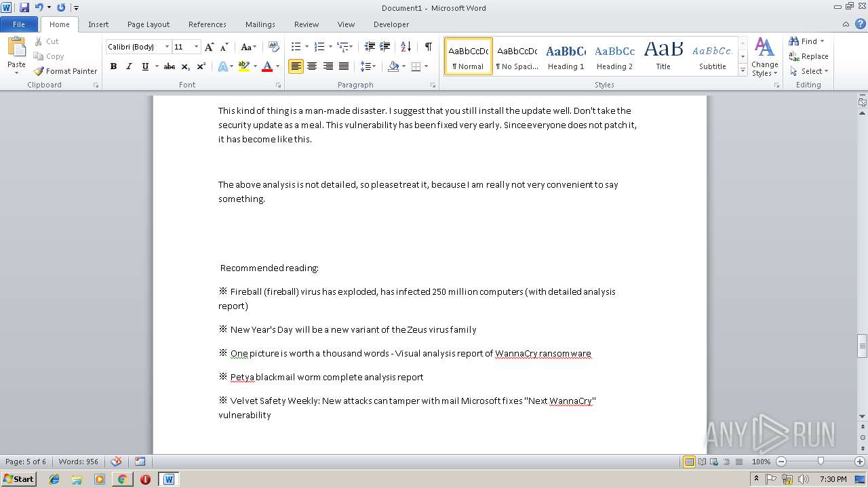Viewport: 868px width, 488px height.
Task: Switch to Print Layout view
Action: pyautogui.click(x=689, y=462)
